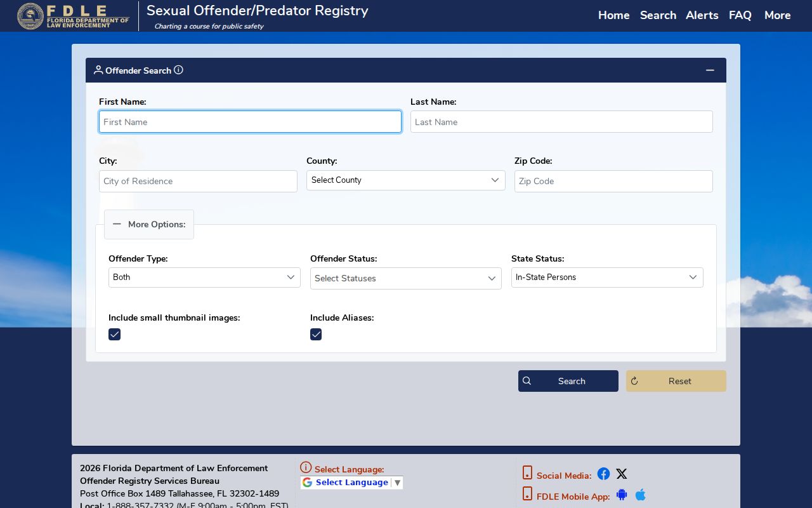Open the Offender Status multiselect
Image resolution: width=812 pixels, height=508 pixels.
click(406, 278)
